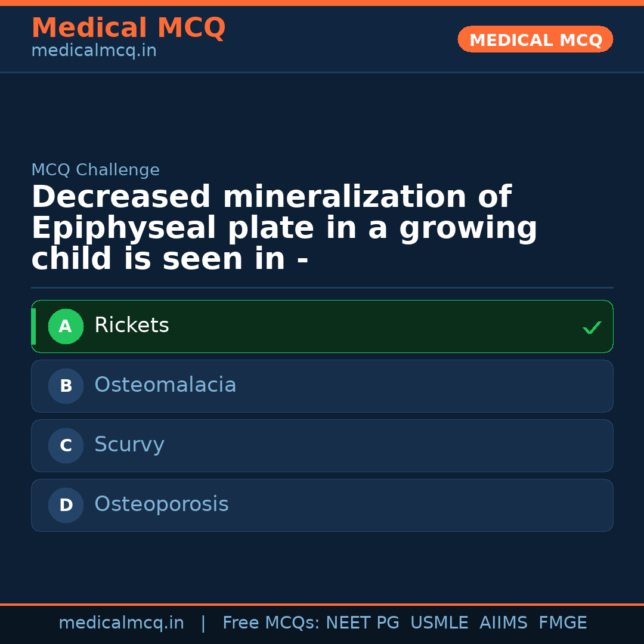Viewport: 644px width, 644px height.
Task: Click the circular A badge beside Rickets
Action: click(x=66, y=326)
